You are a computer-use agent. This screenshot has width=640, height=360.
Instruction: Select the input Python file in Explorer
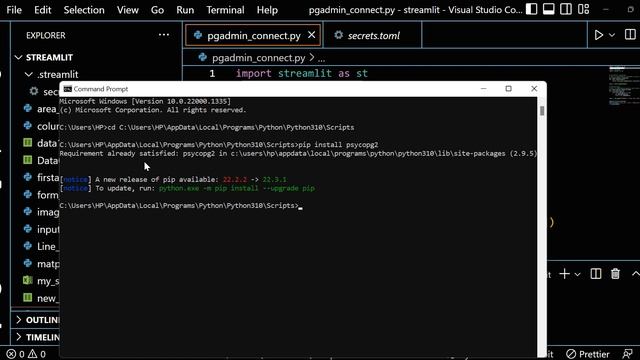41,229
